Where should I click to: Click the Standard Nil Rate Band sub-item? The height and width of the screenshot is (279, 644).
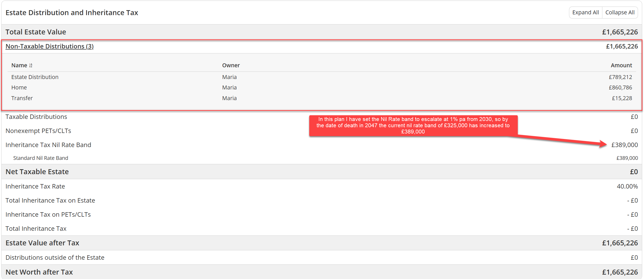point(41,158)
